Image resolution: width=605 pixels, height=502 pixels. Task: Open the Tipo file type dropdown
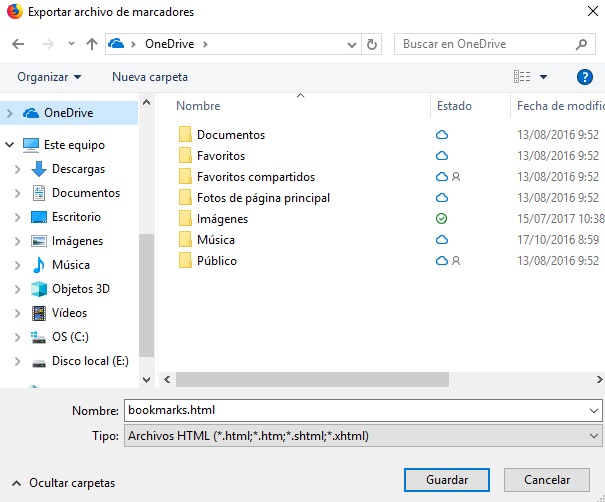[x=362, y=437]
